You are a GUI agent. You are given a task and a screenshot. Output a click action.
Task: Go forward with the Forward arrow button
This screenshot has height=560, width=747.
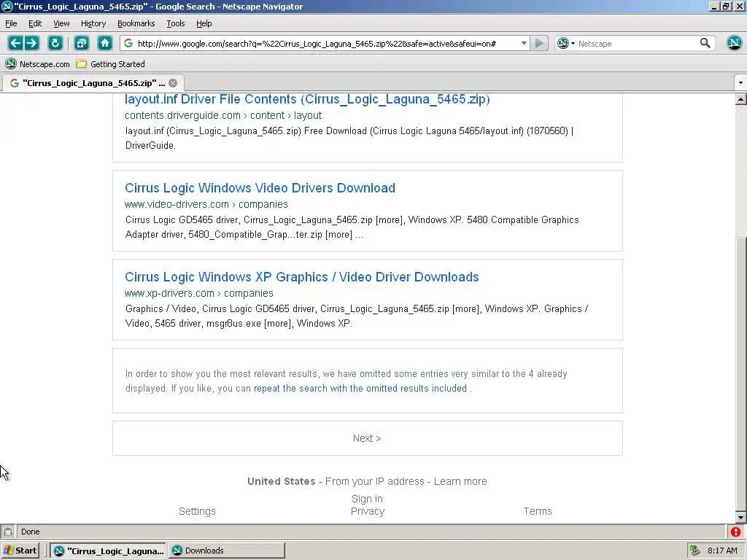pos(32,43)
